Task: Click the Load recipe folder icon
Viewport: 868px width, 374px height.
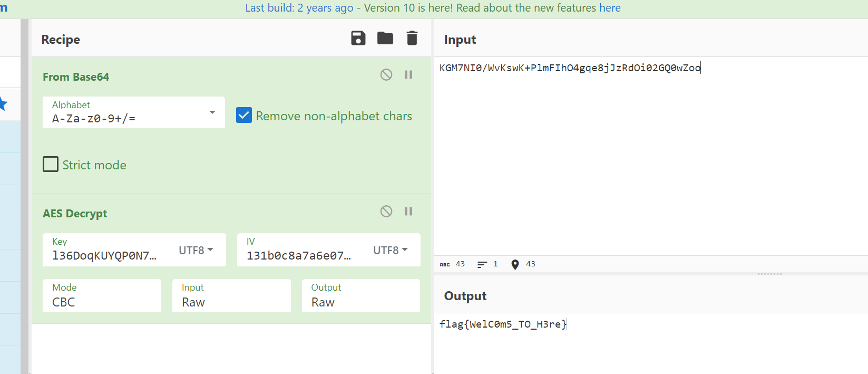Action: [x=385, y=39]
